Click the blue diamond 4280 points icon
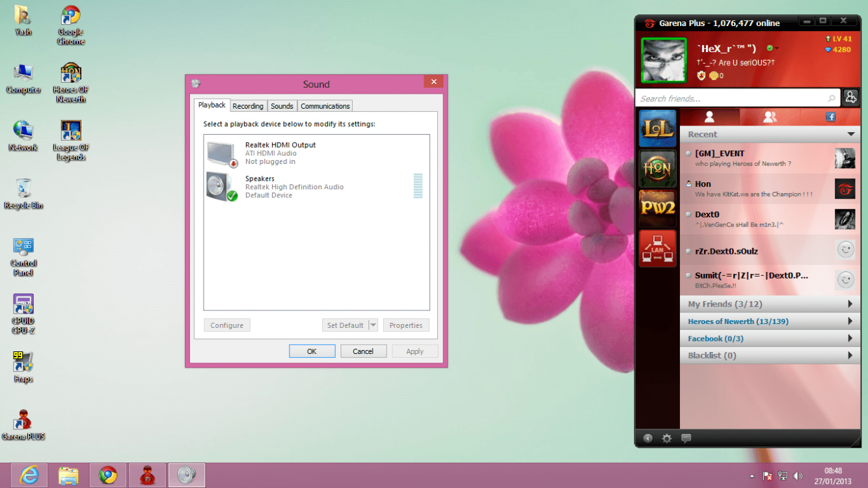 [828, 49]
